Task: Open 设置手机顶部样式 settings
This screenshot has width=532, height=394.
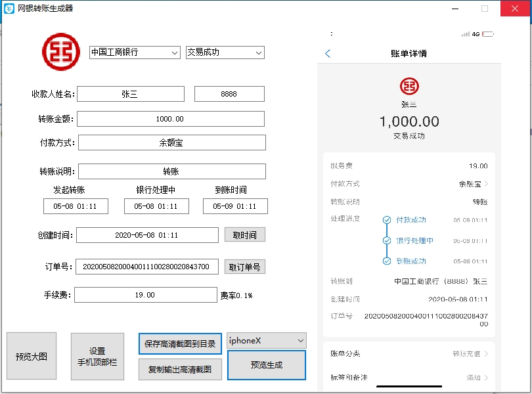Action: (97, 356)
